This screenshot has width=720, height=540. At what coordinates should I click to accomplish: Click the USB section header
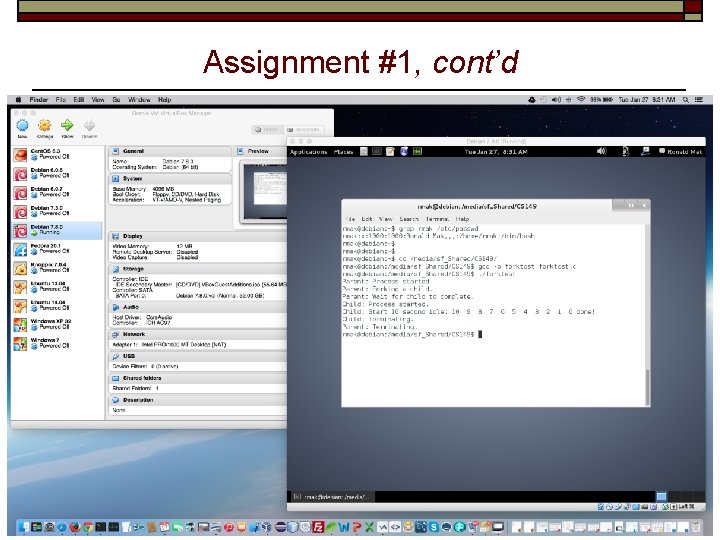click(197, 356)
